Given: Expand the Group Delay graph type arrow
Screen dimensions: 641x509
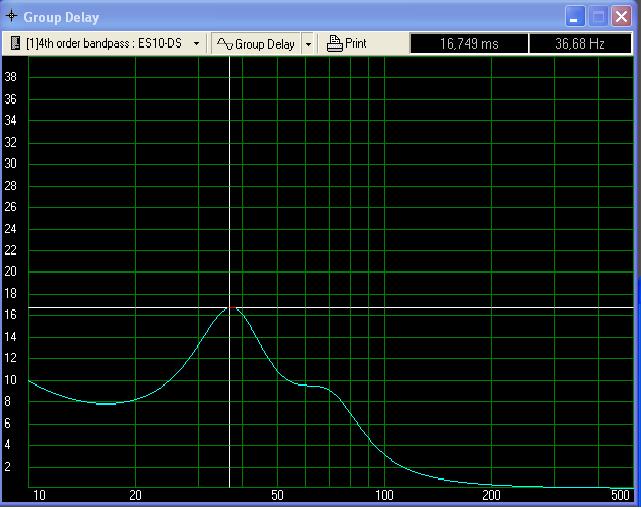Looking at the screenshot, I should click(308, 44).
